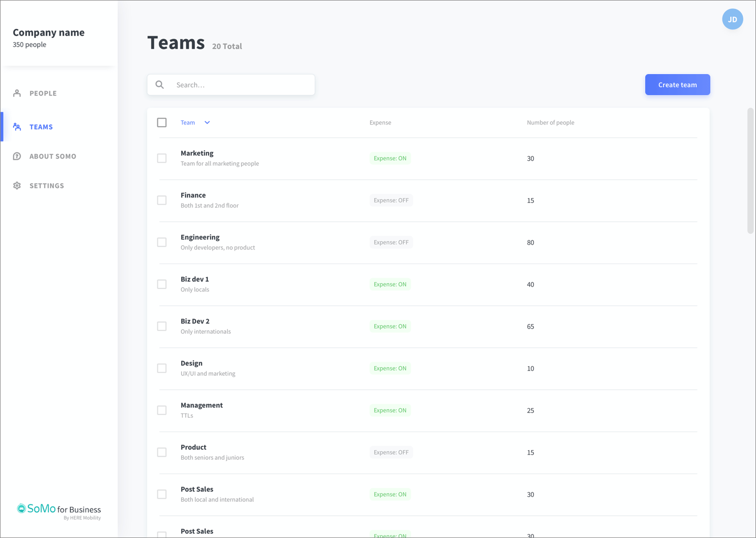
Task: Click Engineering's Expense: OFF badge
Action: click(x=391, y=242)
